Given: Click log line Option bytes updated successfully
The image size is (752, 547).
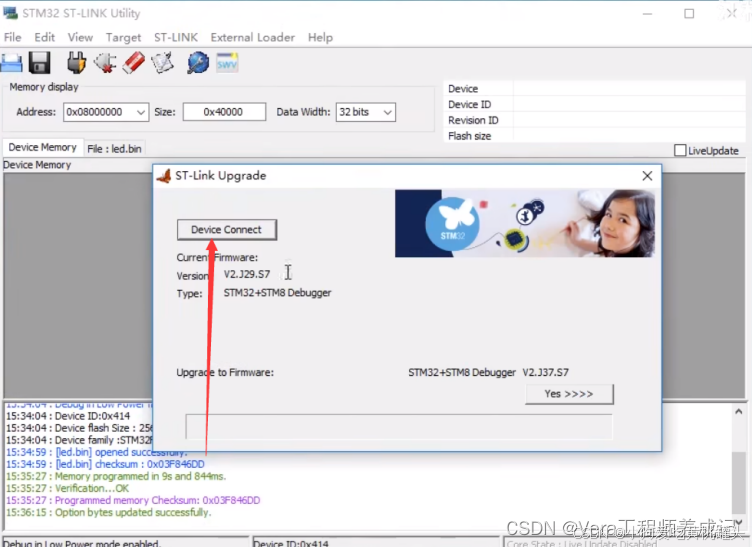Looking at the screenshot, I should coord(109,512).
